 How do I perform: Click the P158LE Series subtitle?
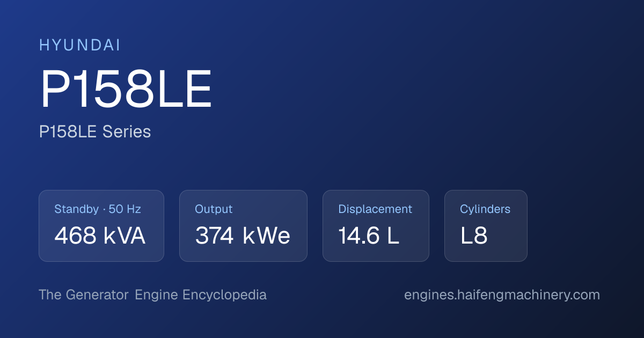[95, 131]
